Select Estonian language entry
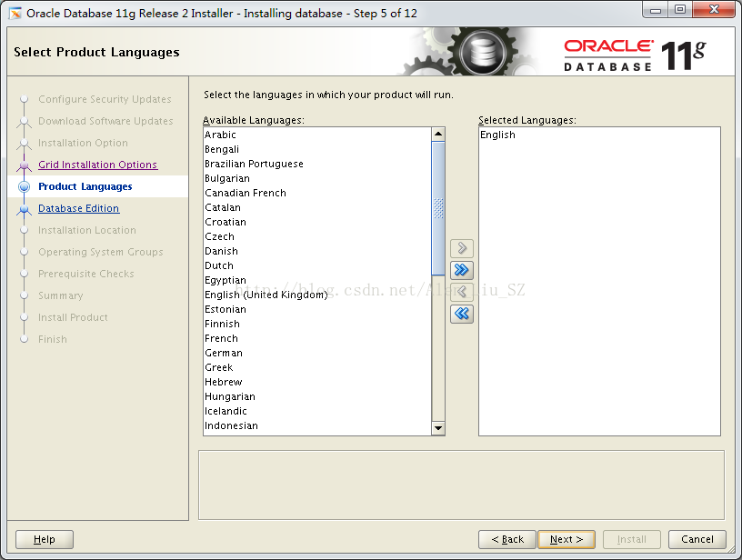The height and width of the screenshot is (560, 742). click(x=317, y=309)
